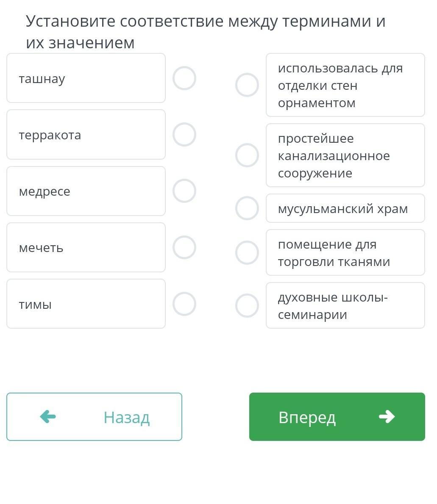Screen dimensions: 437x504
Task: Select the radio circle next to медресе
Action: click(184, 191)
